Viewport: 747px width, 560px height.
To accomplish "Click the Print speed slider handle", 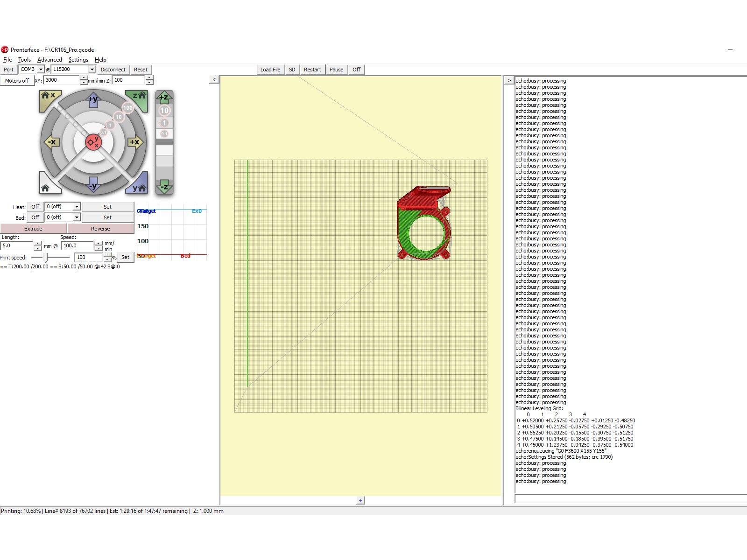I will tap(45, 257).
